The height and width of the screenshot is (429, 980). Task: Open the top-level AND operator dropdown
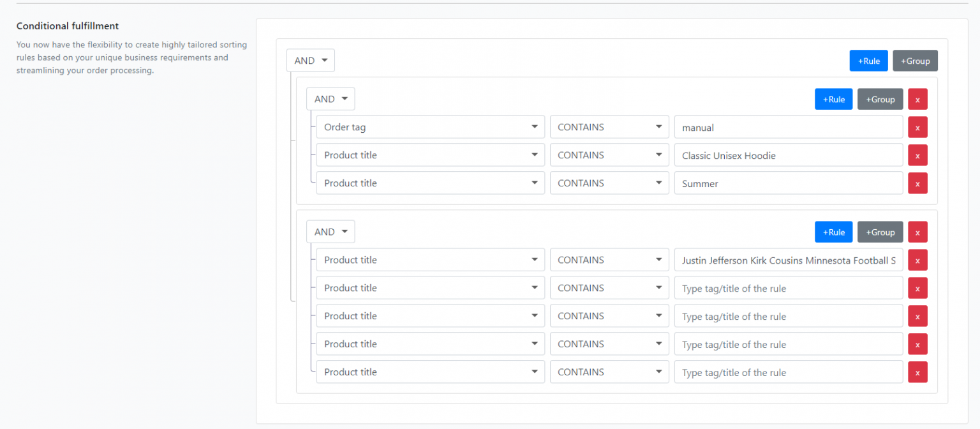[x=310, y=60]
